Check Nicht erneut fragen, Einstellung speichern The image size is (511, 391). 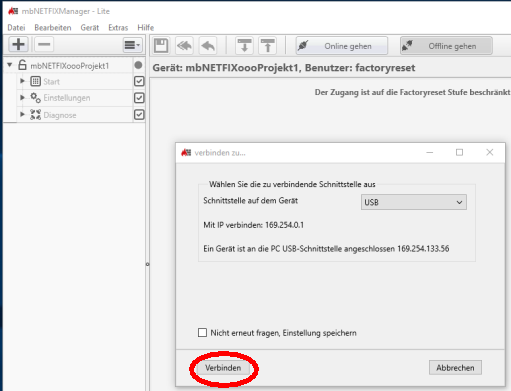(x=202, y=333)
